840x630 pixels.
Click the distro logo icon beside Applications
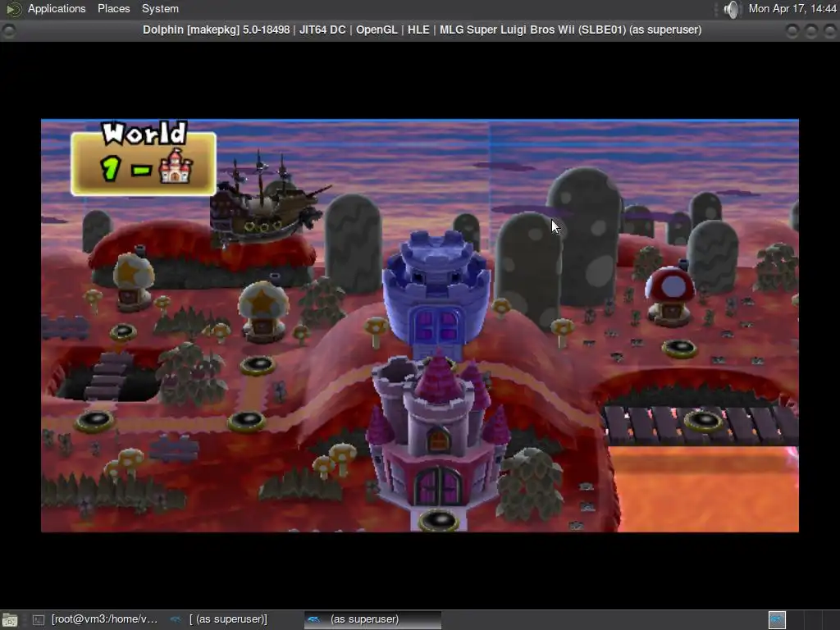(13, 8)
